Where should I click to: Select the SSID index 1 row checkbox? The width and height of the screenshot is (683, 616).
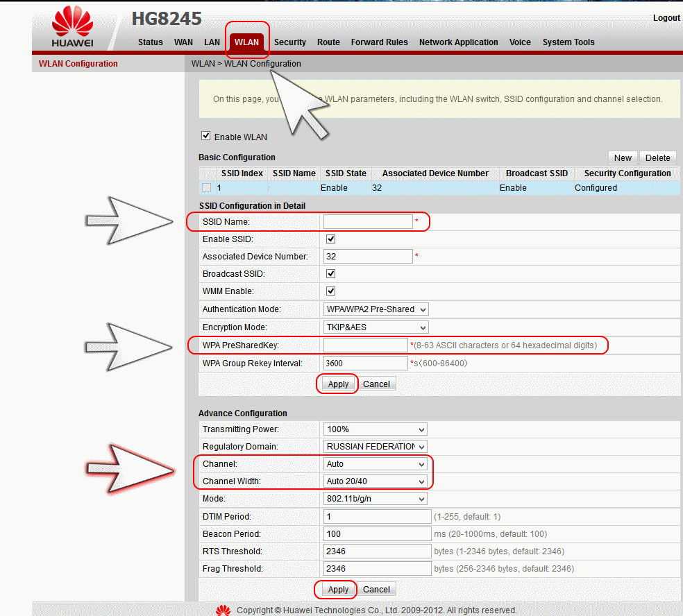point(206,188)
